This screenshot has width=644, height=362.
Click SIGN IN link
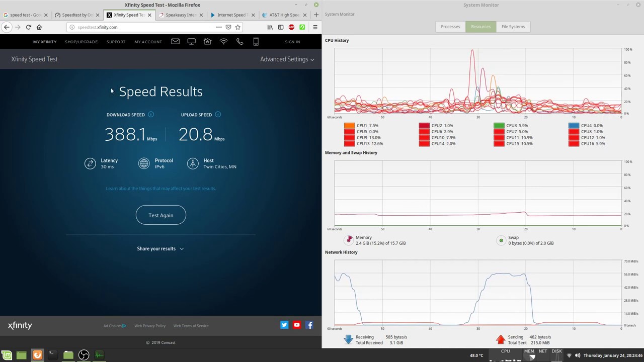pos(292,42)
